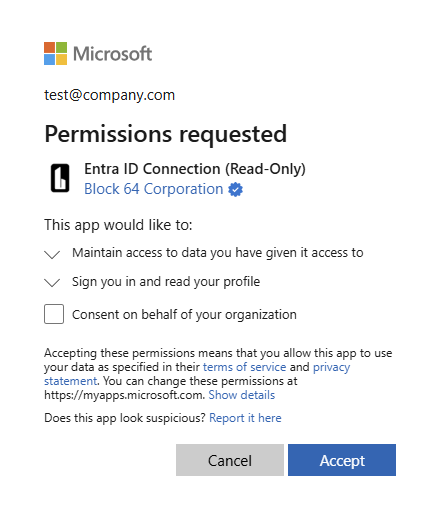
Task: Click the Maintain access to data permission text
Action: [x=218, y=253]
